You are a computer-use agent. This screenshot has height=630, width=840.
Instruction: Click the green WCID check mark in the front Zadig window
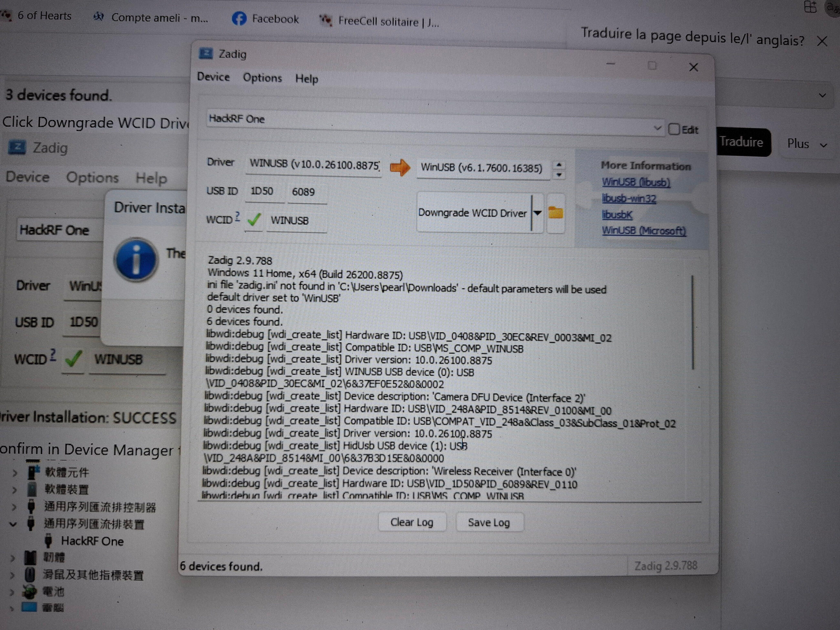(x=254, y=219)
